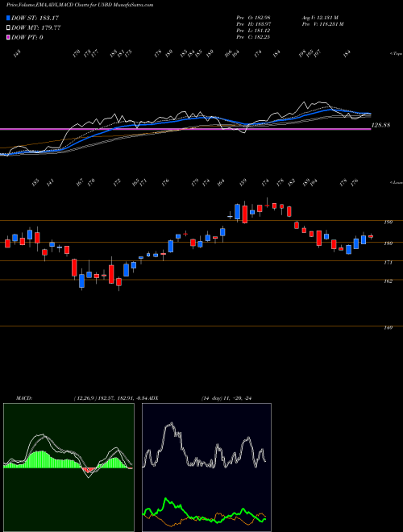Screen dimensions: 403x532
Task: Open the green MACD histogram panel
Action: [x=69, y=468]
